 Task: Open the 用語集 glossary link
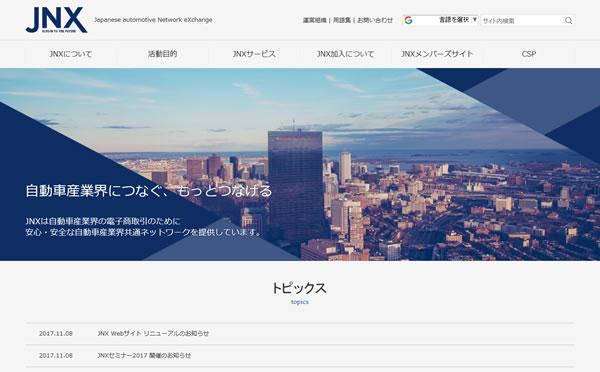coord(342,20)
